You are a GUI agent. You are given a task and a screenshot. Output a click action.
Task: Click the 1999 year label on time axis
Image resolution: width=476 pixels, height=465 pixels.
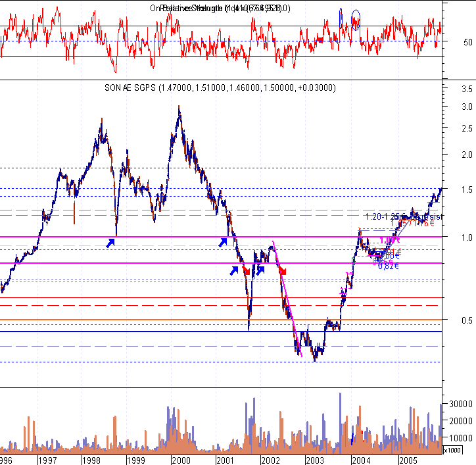coord(136,460)
